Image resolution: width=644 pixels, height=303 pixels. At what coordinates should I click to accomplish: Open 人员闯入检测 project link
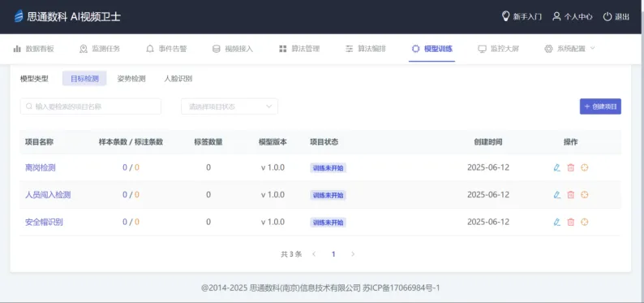tap(48, 195)
